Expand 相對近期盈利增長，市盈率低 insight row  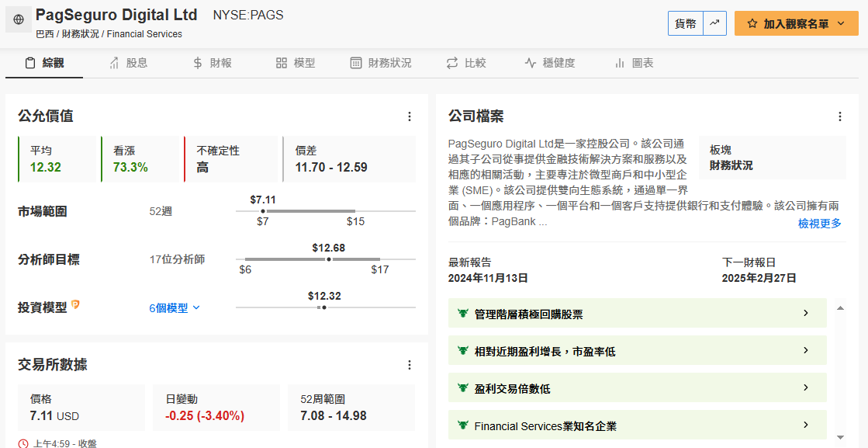click(x=637, y=350)
